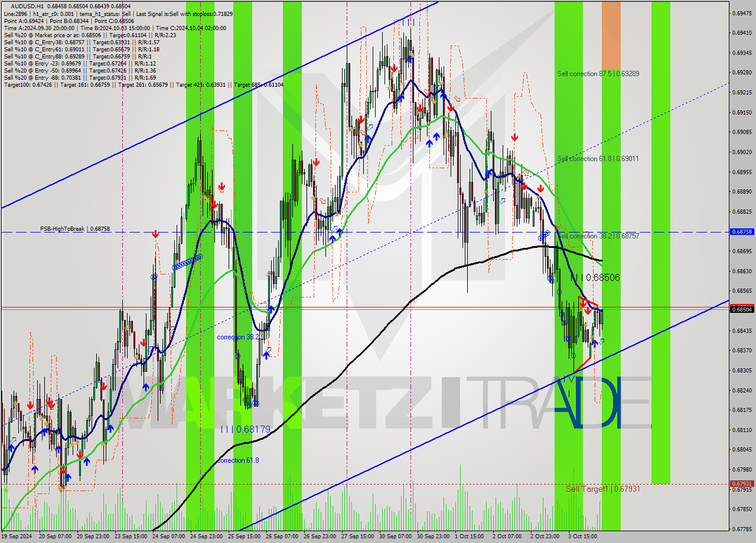Click the '27 Sep 15:00' time label
The height and width of the screenshot is (543, 756).
[358, 537]
